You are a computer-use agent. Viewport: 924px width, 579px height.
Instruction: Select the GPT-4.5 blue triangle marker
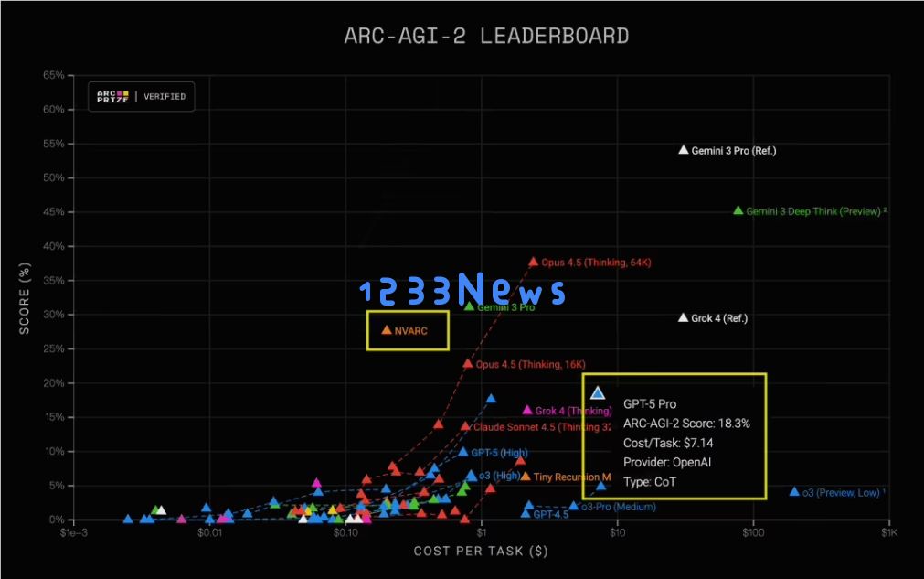point(526,513)
